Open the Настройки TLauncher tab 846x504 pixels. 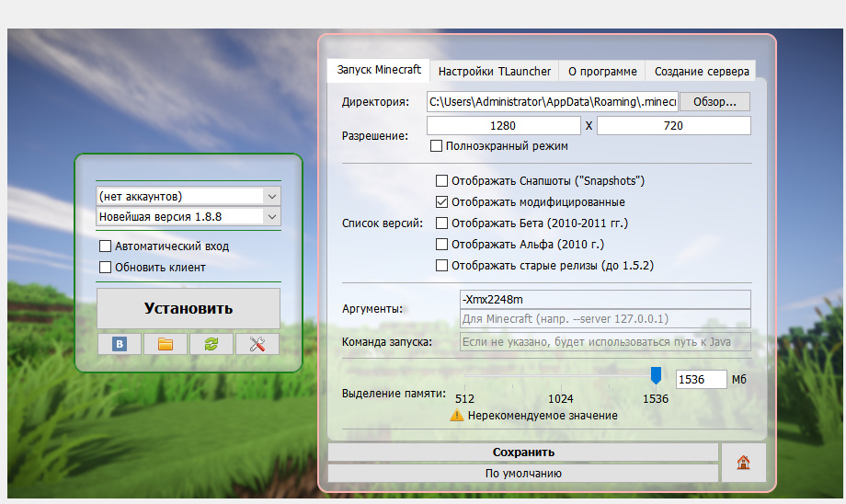494,71
